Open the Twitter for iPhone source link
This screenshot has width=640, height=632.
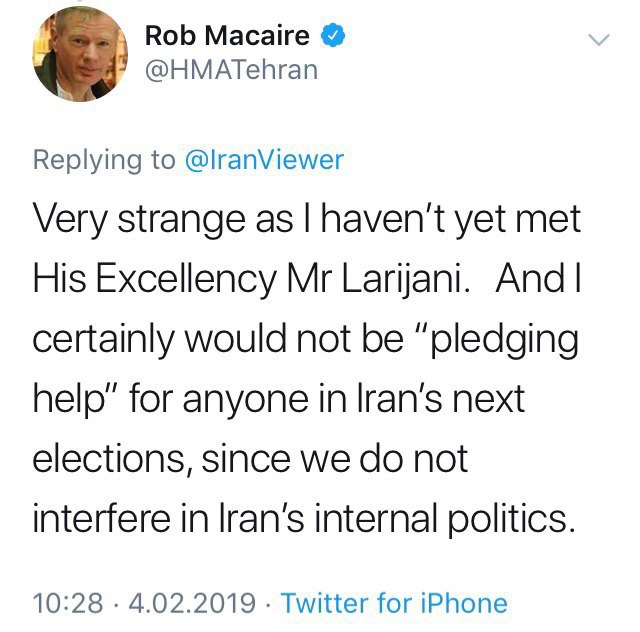394,604
